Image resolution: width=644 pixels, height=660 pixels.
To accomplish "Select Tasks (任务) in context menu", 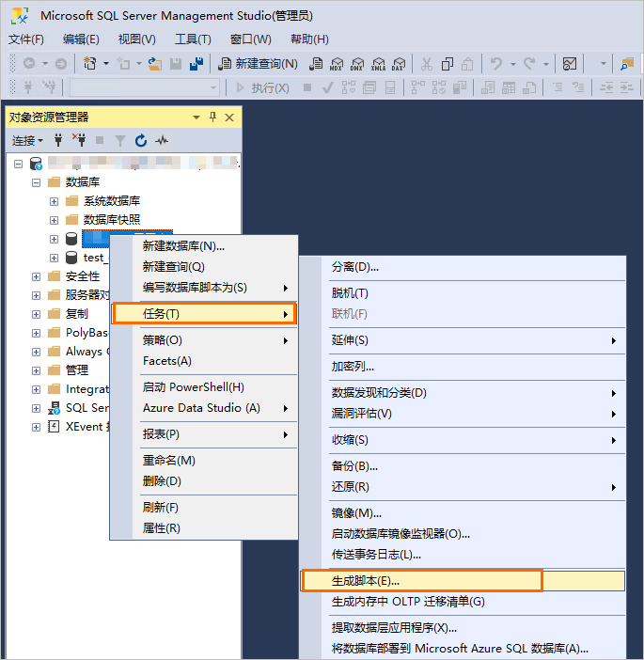I will click(x=205, y=314).
